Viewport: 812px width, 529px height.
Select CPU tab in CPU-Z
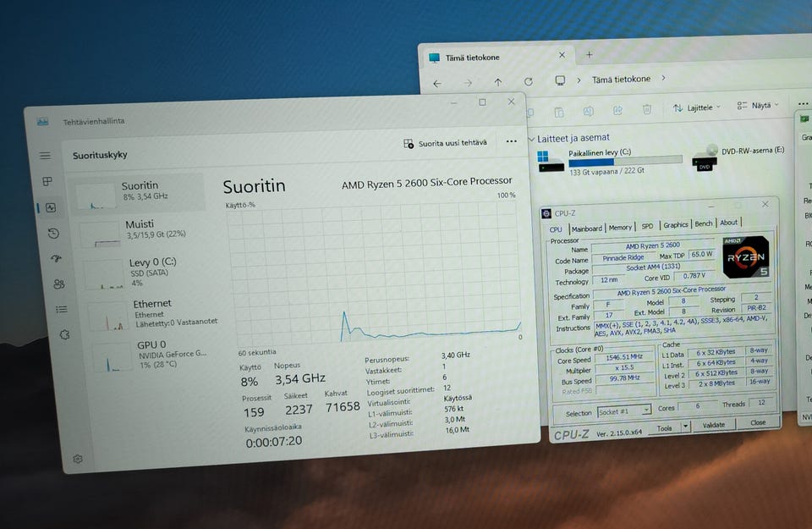point(556,229)
